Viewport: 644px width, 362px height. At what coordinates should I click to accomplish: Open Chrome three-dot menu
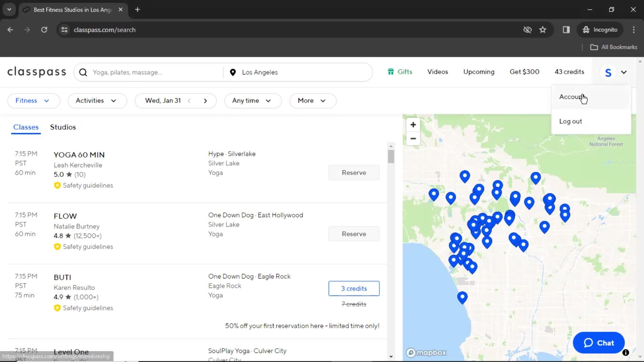coord(634,30)
